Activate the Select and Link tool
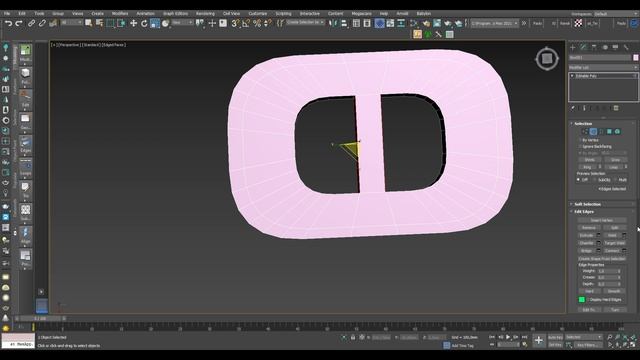640x360 pixels. coord(31,24)
